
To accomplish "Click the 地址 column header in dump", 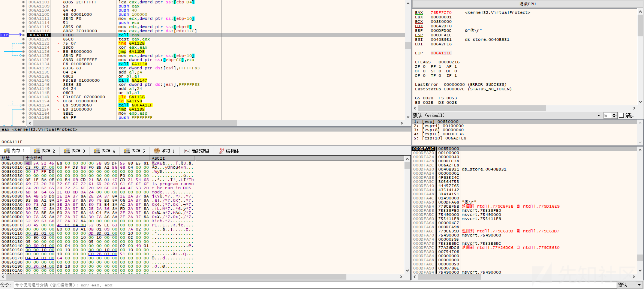I will 12,158.
